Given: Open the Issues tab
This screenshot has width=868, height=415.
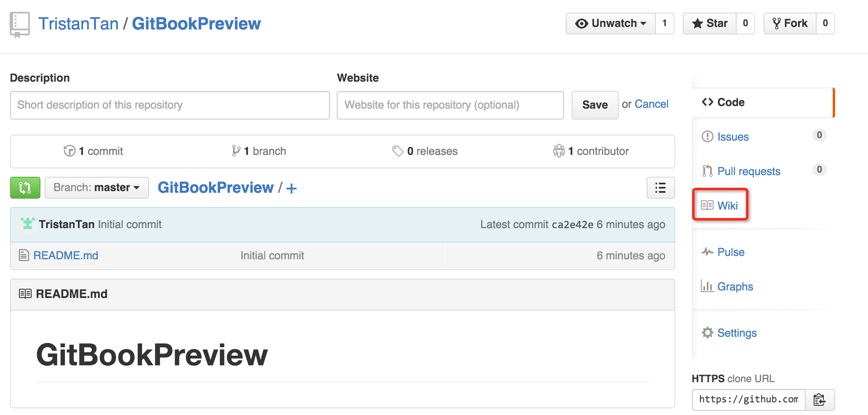Looking at the screenshot, I should click(x=733, y=137).
